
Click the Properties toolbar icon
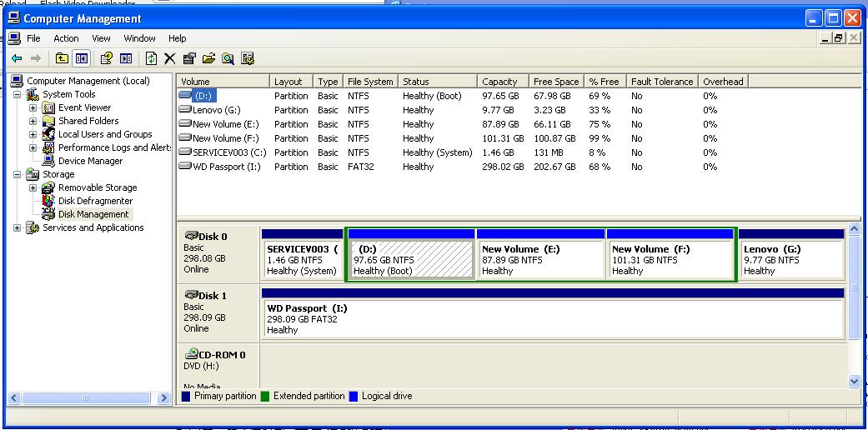(x=189, y=58)
